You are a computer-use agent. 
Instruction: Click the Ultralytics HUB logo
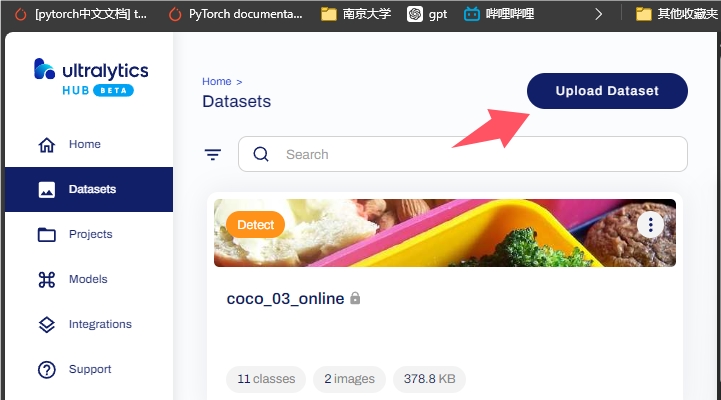pos(90,78)
